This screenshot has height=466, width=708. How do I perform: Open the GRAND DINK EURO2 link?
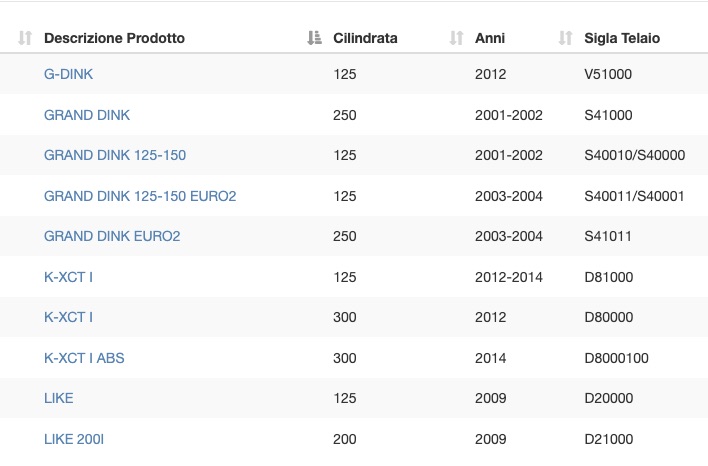(112, 236)
